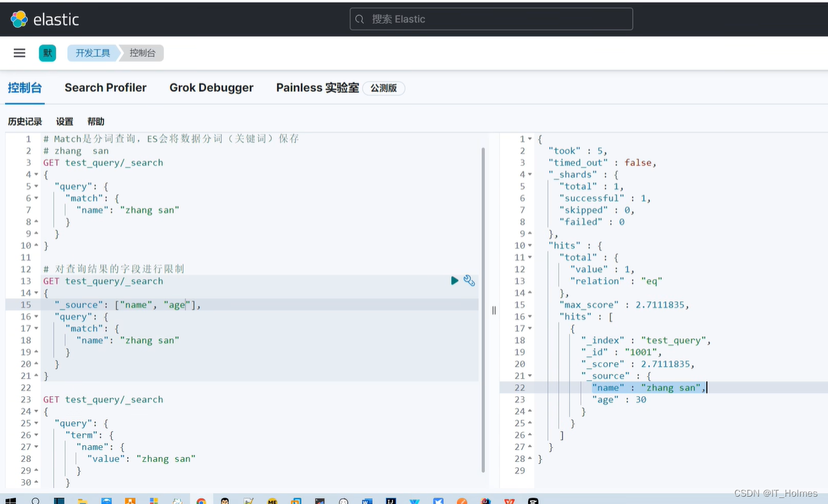Click "_id" : "1001" in the response
828x504 pixels.
pos(621,352)
